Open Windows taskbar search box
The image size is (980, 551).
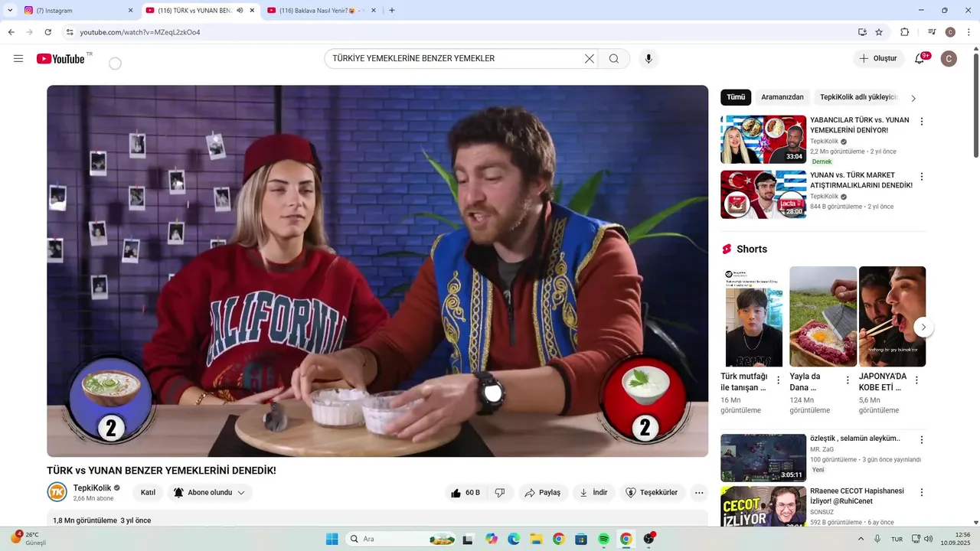coord(401,539)
